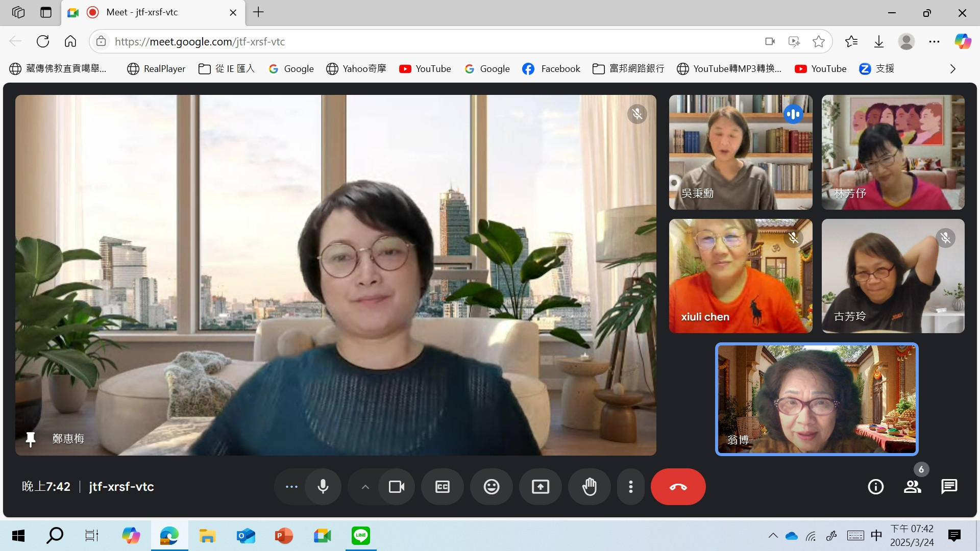Image resolution: width=980 pixels, height=551 pixels.
Task: Mute the microphone
Action: (323, 487)
